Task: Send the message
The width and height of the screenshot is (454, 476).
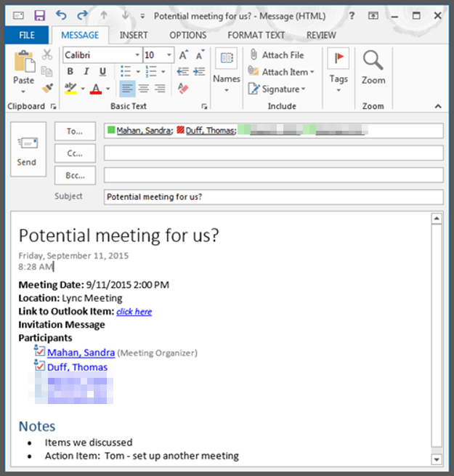Action: [28, 150]
